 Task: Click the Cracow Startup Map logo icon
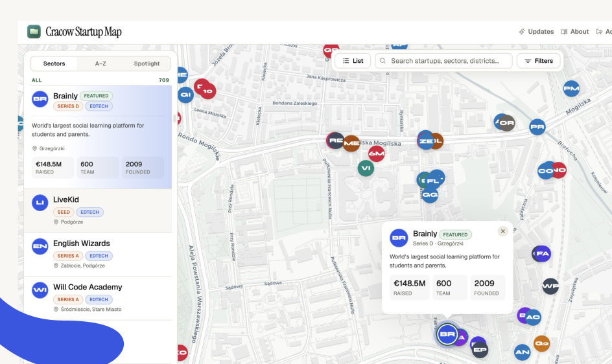point(34,32)
